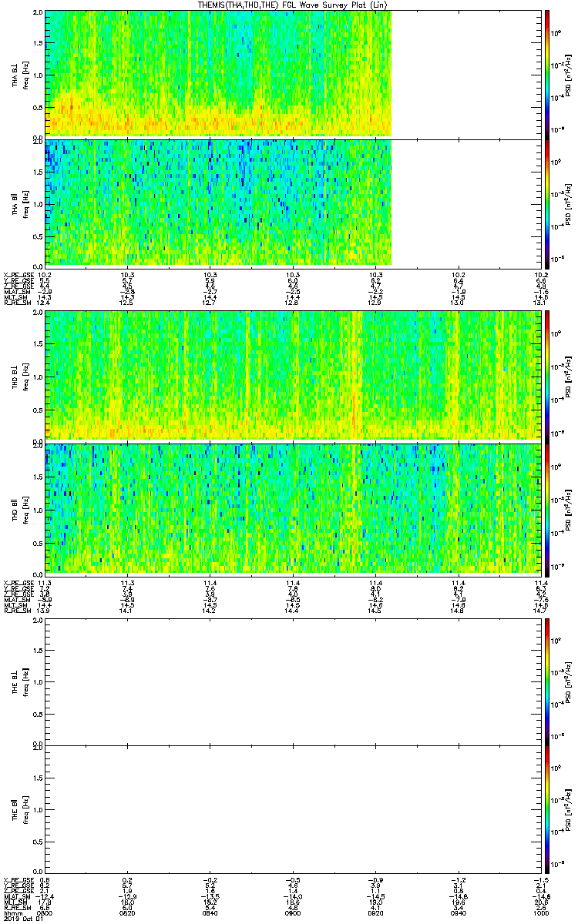Click the THEMIS FGL Wave Survey Plot title
Screen dimensions: 578x924
292,5
